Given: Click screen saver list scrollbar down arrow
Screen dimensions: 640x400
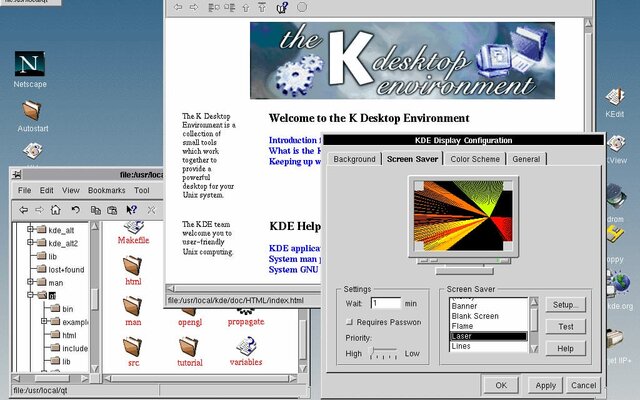Looking at the screenshot, I should pyautogui.click(x=533, y=349).
